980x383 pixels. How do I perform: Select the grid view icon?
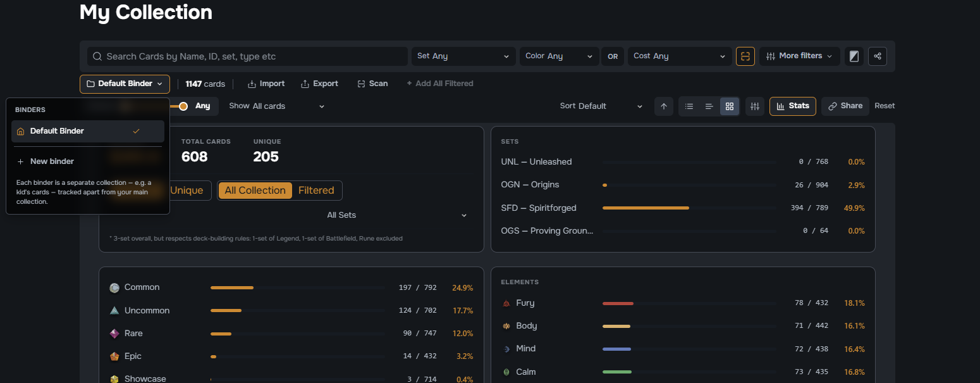[730, 106]
